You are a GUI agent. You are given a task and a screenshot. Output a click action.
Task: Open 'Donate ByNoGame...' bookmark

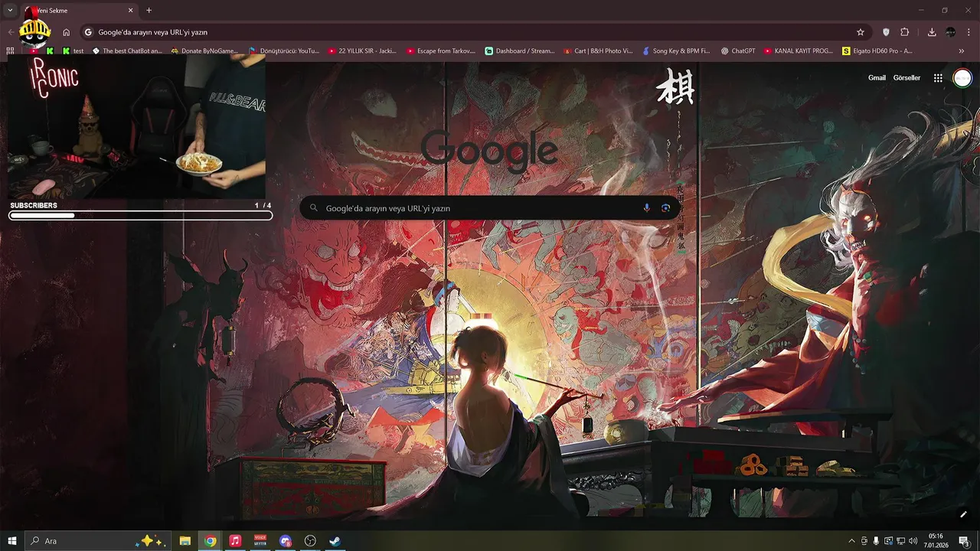pos(204,51)
